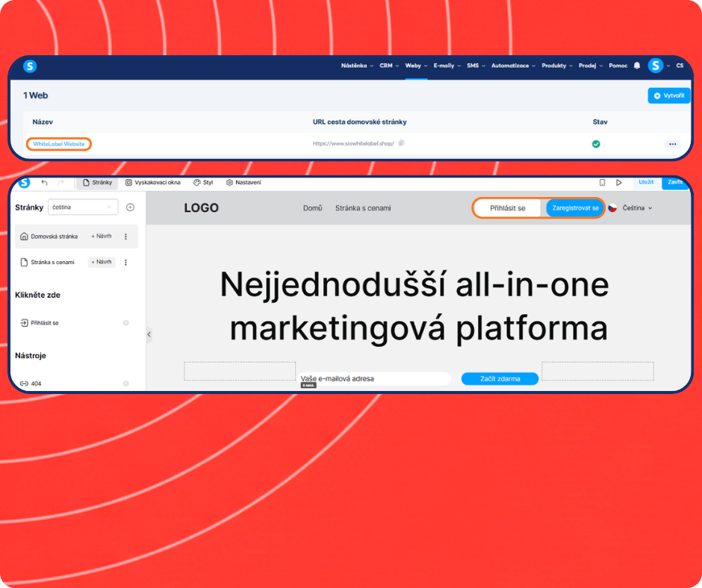This screenshot has height=588, width=702.
Task: Collapse the pages sidebar with the arrow
Action: tap(149, 334)
